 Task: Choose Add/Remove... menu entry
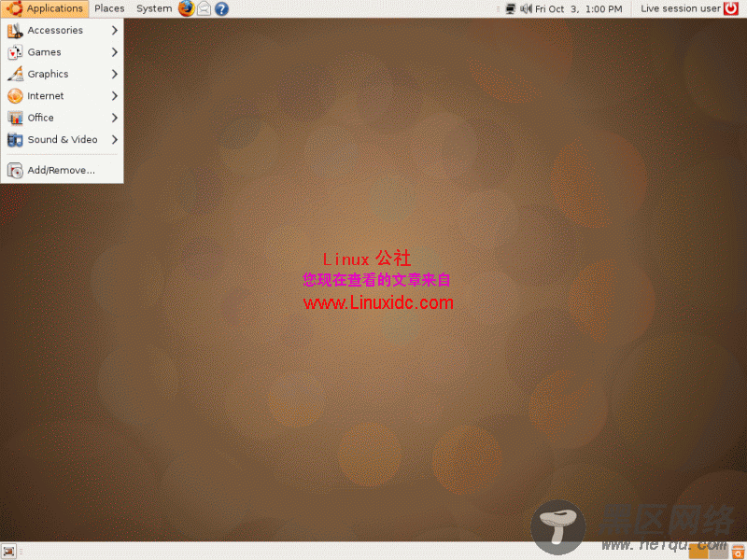pyautogui.click(x=62, y=170)
